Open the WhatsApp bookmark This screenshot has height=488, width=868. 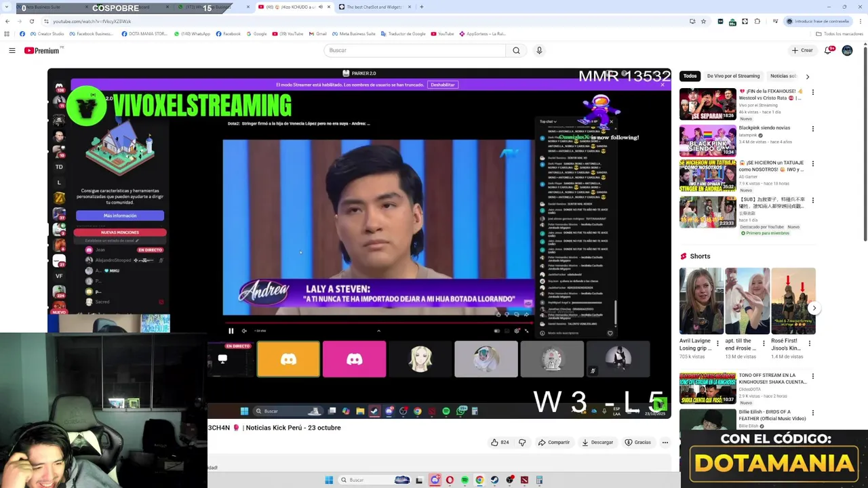(x=192, y=34)
